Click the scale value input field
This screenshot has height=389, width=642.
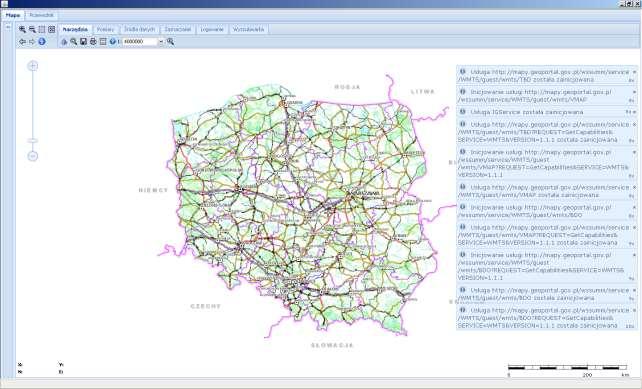(x=140, y=42)
